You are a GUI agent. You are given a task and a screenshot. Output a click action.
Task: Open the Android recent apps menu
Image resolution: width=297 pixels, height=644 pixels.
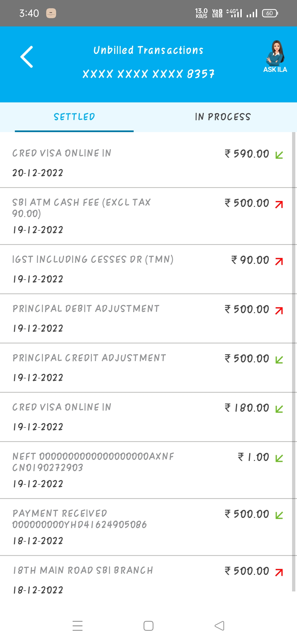[78, 626]
